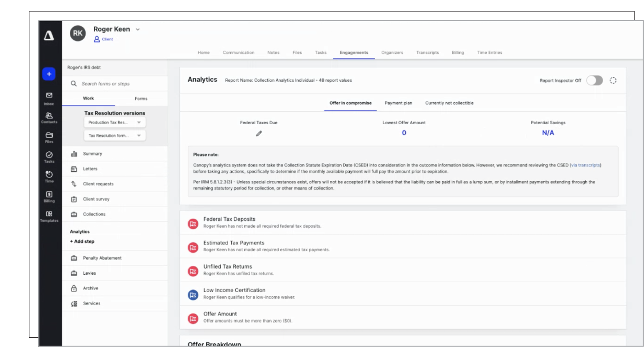Select the Engagements tab
644x347 pixels.
[354, 52]
